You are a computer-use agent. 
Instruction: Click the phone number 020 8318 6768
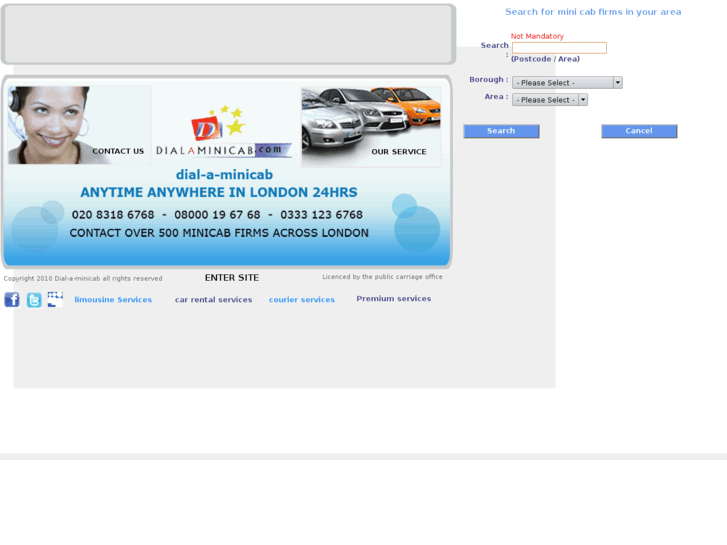click(113, 215)
